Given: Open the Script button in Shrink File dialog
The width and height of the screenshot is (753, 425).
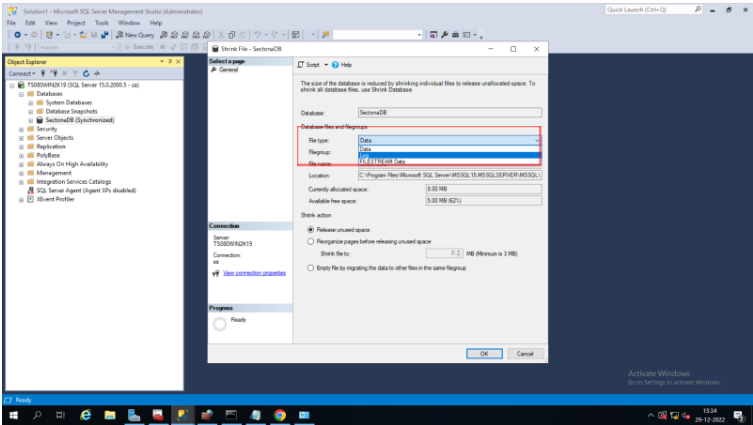Looking at the screenshot, I should click(x=311, y=64).
